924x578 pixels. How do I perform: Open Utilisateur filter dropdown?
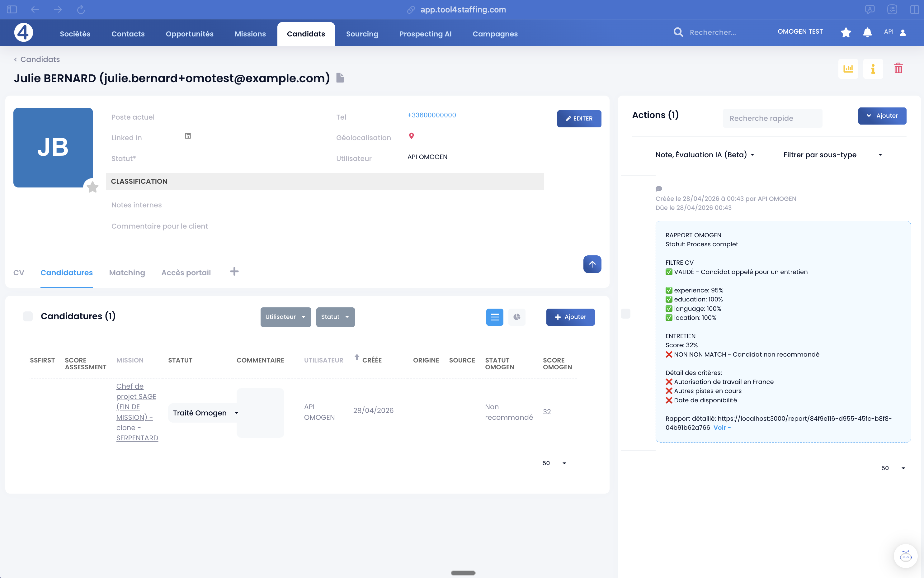tap(285, 317)
